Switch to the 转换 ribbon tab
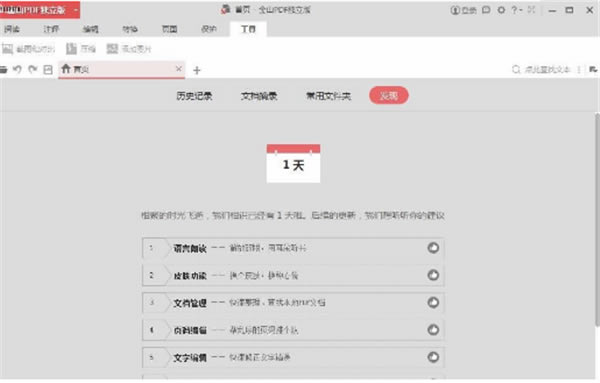600x383 pixels. point(130,29)
